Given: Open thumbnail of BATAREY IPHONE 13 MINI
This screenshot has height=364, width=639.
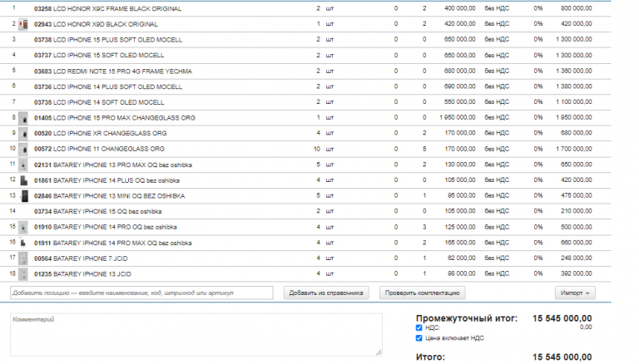Looking at the screenshot, I should 24,196.
